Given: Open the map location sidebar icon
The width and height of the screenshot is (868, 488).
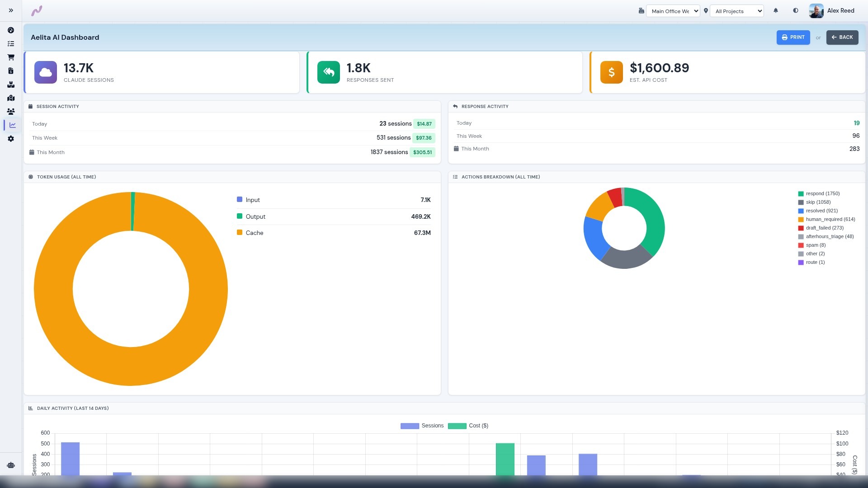Looking at the screenshot, I should click(x=11, y=98).
